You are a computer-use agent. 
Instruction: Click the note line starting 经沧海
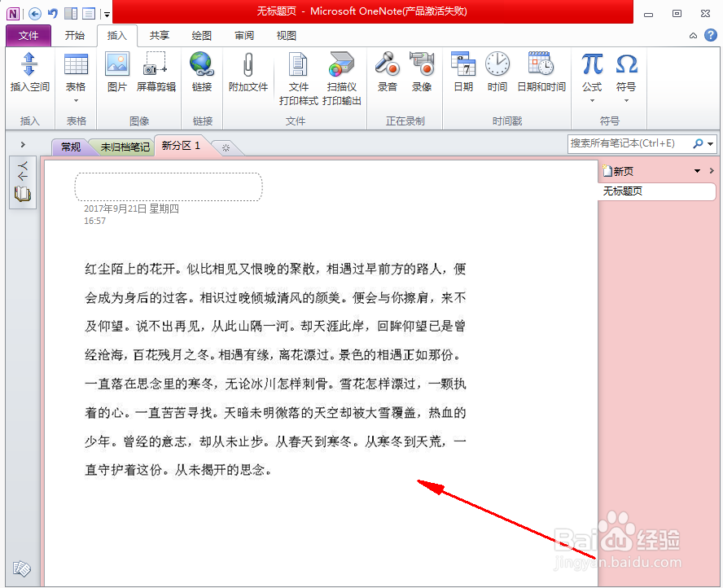(273, 354)
